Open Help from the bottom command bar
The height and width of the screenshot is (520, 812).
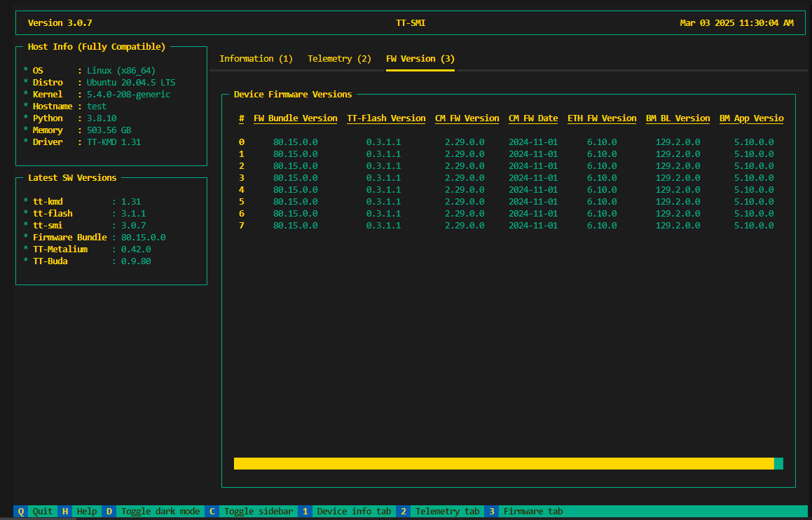87,511
